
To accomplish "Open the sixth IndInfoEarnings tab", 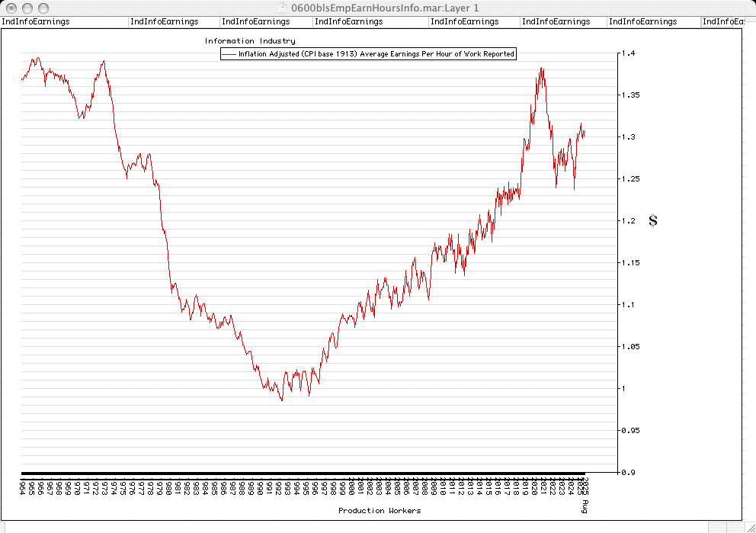I will [x=556, y=21].
